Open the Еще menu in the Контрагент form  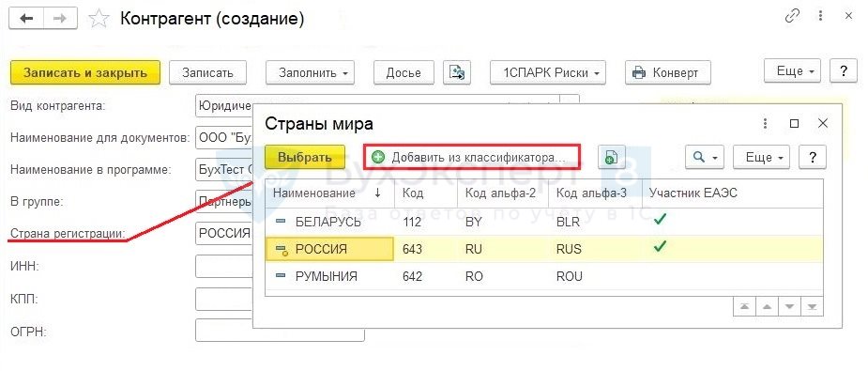(x=793, y=71)
